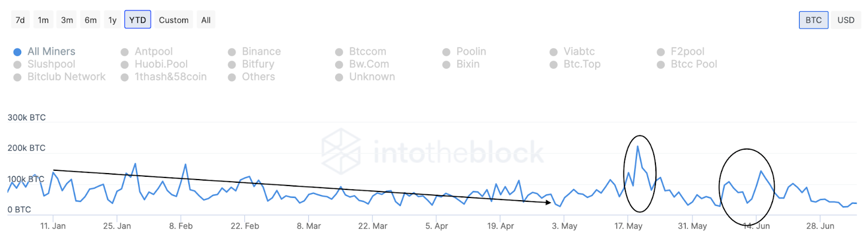Click the F2pool legend dot
Screen dimensions: 868x243
661,52
